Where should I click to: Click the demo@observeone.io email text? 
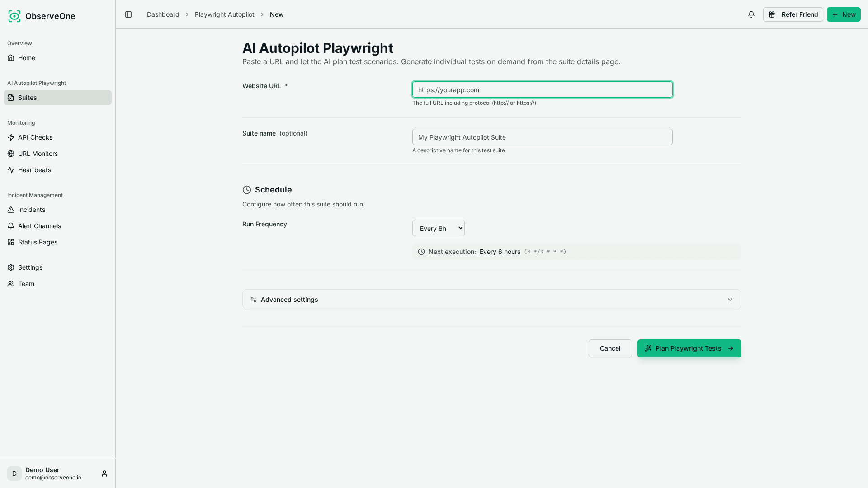tap(53, 478)
